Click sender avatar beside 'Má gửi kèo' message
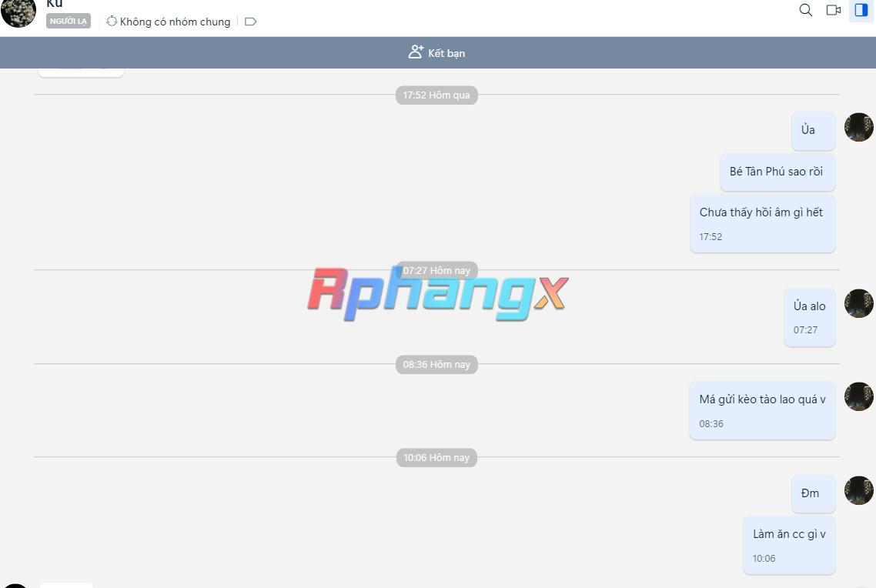Screen dimensions: 876x588 tap(859, 396)
